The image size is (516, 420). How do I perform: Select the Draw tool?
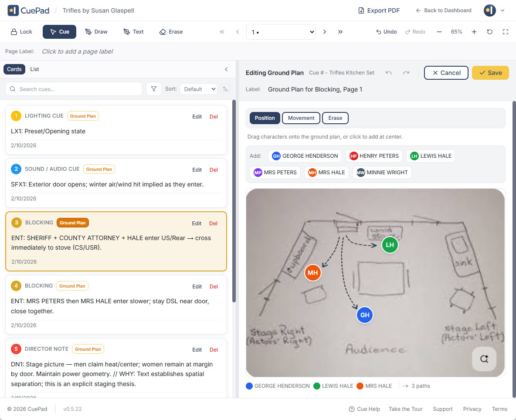[x=96, y=32]
